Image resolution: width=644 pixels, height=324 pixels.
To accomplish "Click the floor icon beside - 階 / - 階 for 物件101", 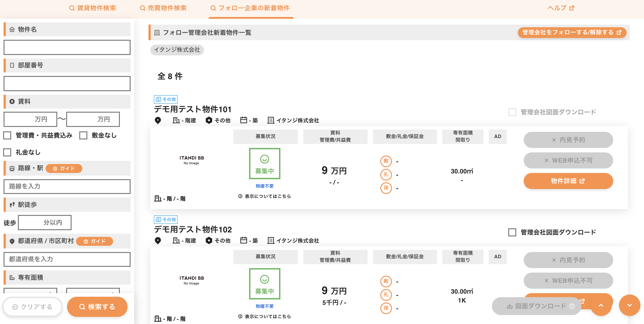I will click(158, 199).
